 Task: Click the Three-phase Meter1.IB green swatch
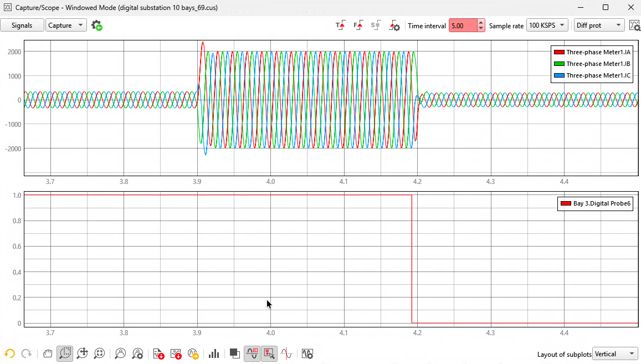tap(559, 64)
